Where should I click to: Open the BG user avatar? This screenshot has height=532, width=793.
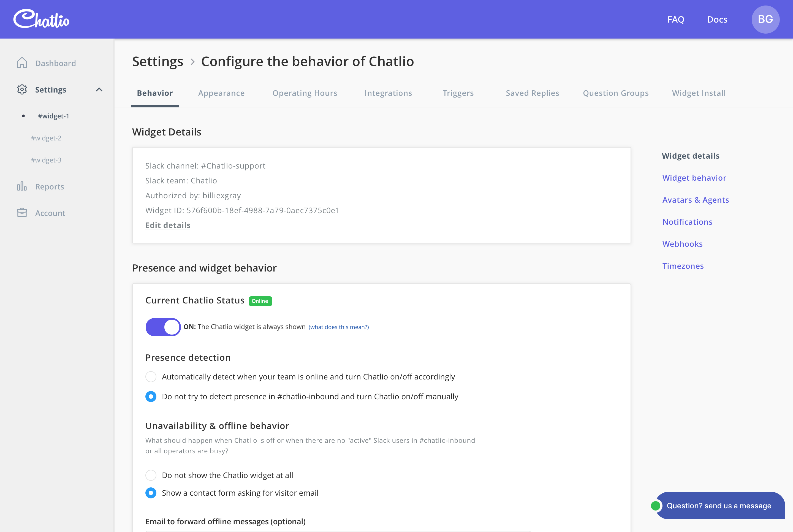pyautogui.click(x=765, y=19)
